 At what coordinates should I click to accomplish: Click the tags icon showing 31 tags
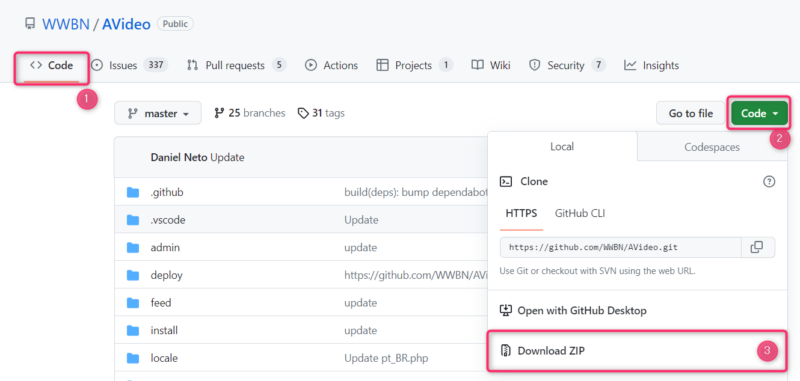[x=303, y=113]
